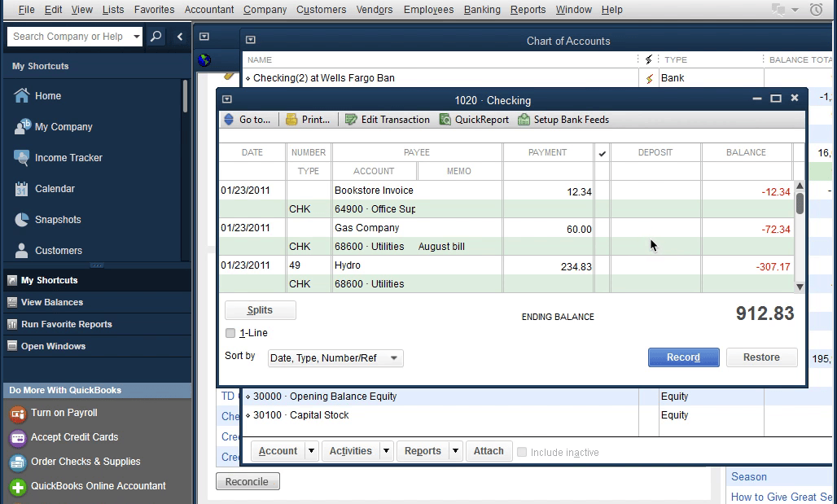Click bank feed bolt icon for Checking(2)
837x504 pixels.
coord(649,78)
